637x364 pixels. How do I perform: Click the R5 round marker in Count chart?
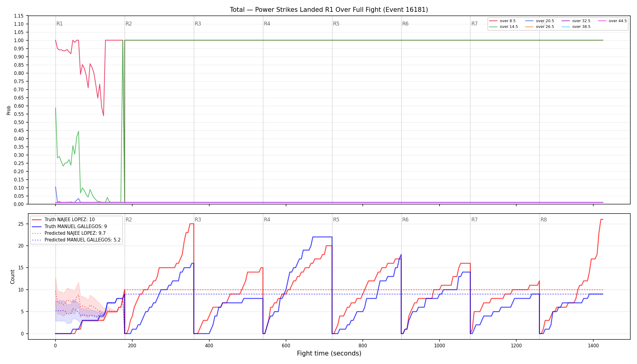coord(336,220)
